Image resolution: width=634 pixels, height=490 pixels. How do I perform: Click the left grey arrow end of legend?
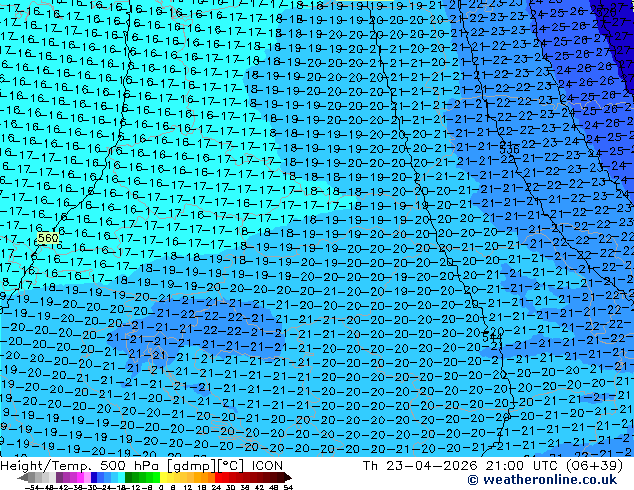point(23,478)
